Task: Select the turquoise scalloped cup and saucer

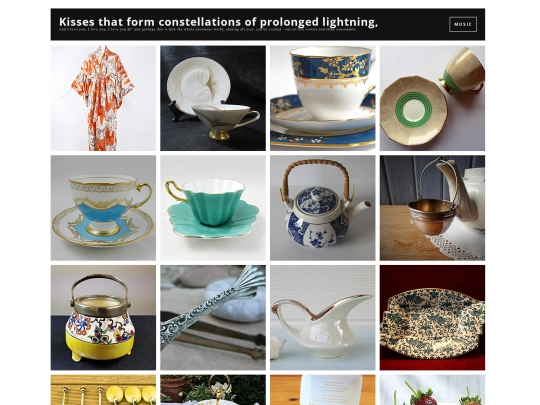Action: [x=213, y=208]
